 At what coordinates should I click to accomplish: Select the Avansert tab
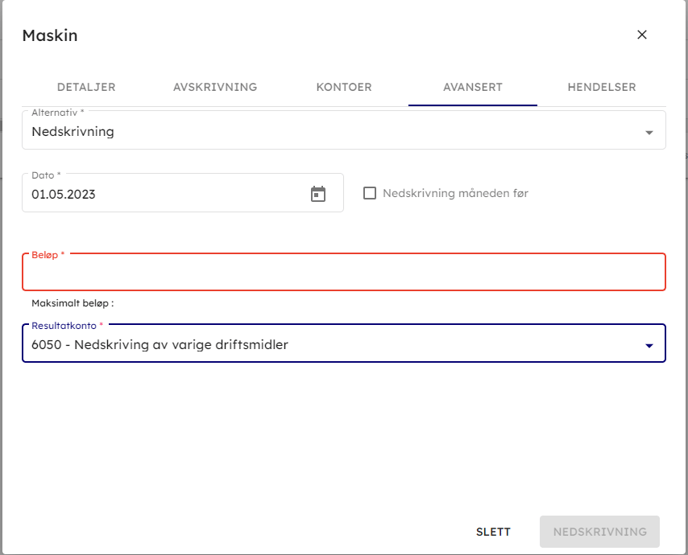click(472, 87)
